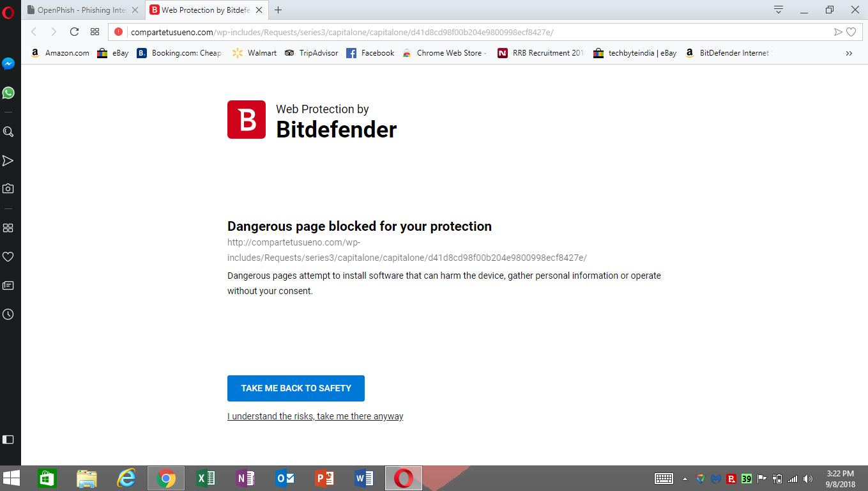Expand hidden bookmarks chevron

pyautogui.click(x=849, y=53)
